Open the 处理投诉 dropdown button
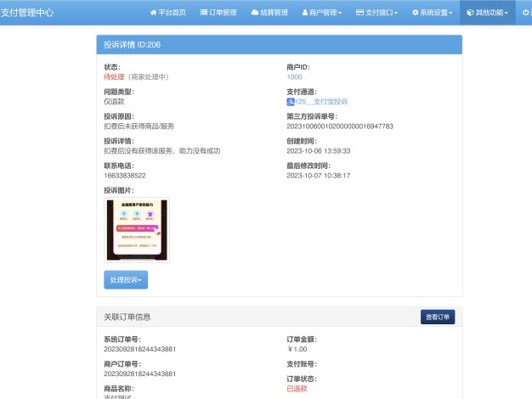This screenshot has width=532, height=399. 126,279
